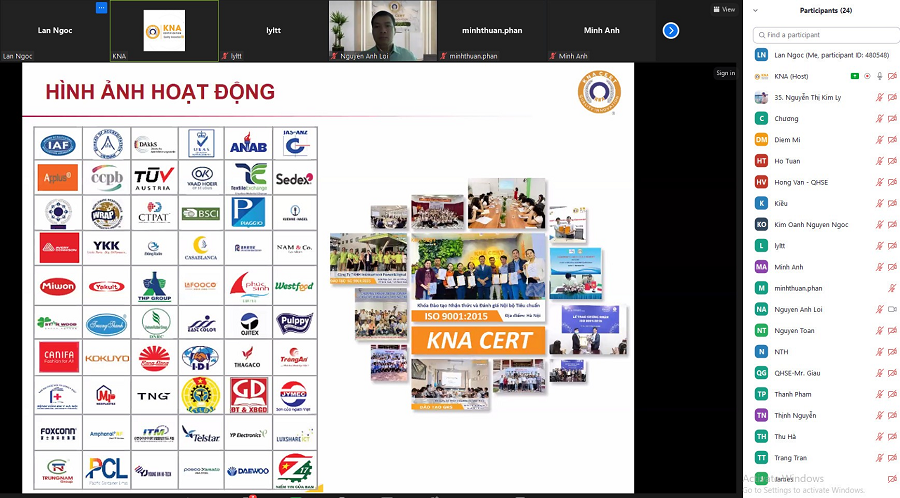Screen dimensions: 900x498
Task: Click muted microphone icon for minhthuan.phan
Action: (x=892, y=288)
